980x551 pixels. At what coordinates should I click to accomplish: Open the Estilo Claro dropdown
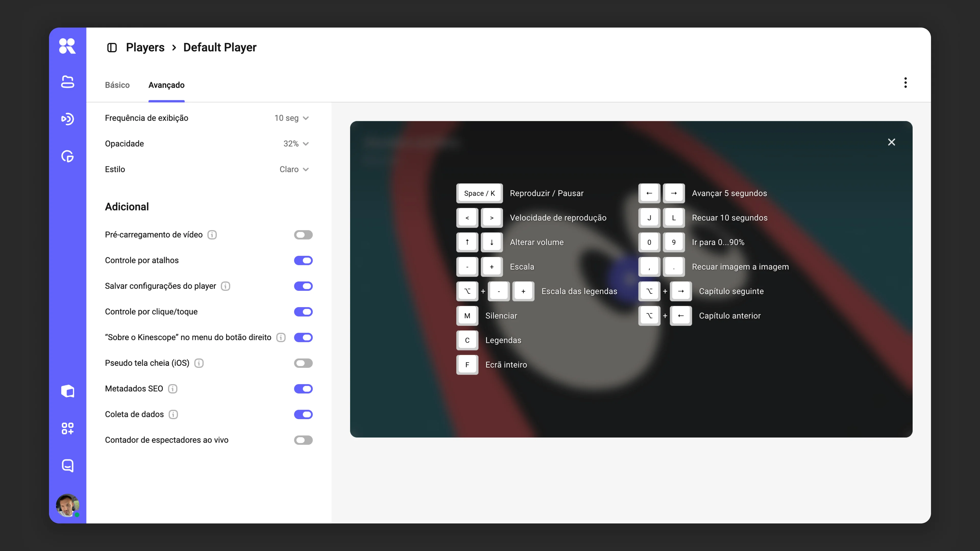pyautogui.click(x=294, y=169)
